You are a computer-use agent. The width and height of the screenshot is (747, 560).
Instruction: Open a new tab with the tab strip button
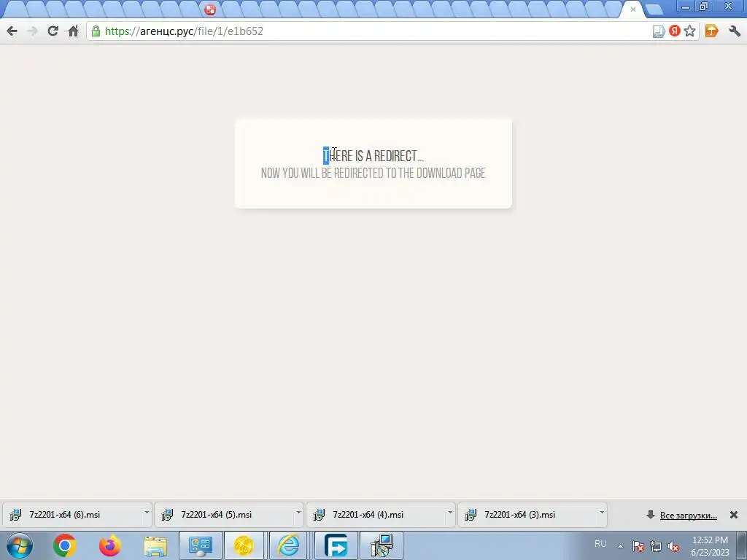[654, 9]
